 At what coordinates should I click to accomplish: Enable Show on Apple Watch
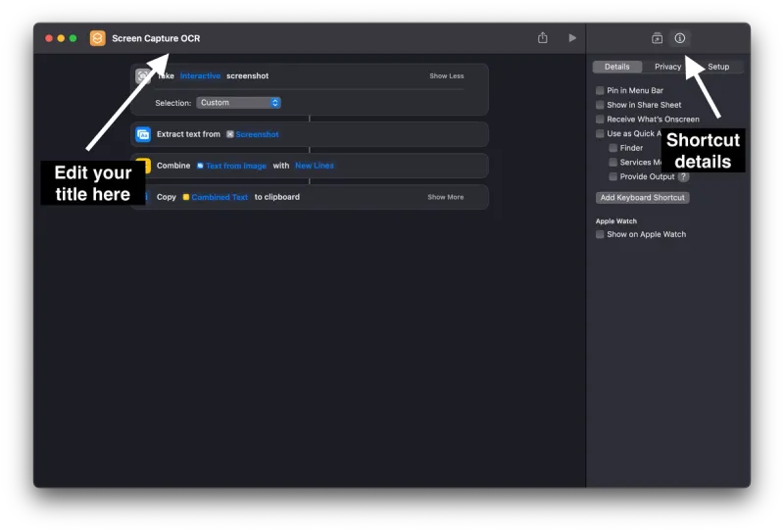(x=600, y=234)
